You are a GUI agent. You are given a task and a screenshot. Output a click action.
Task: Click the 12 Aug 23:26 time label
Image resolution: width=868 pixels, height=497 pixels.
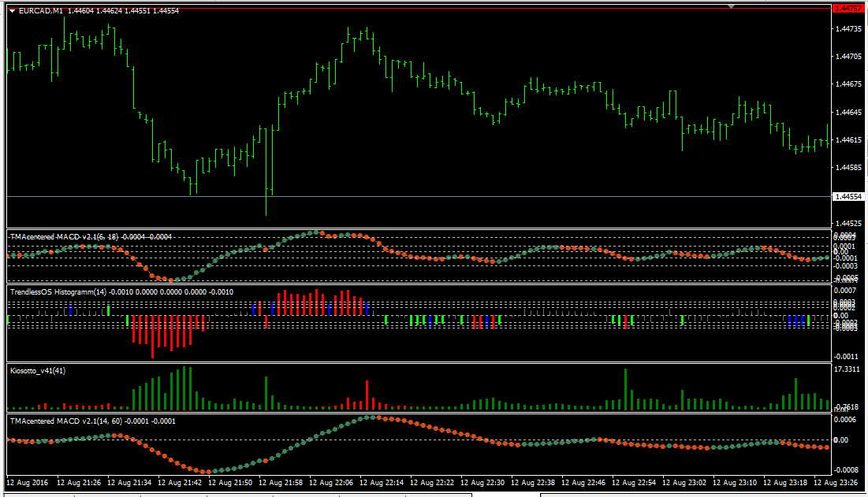[x=836, y=483]
